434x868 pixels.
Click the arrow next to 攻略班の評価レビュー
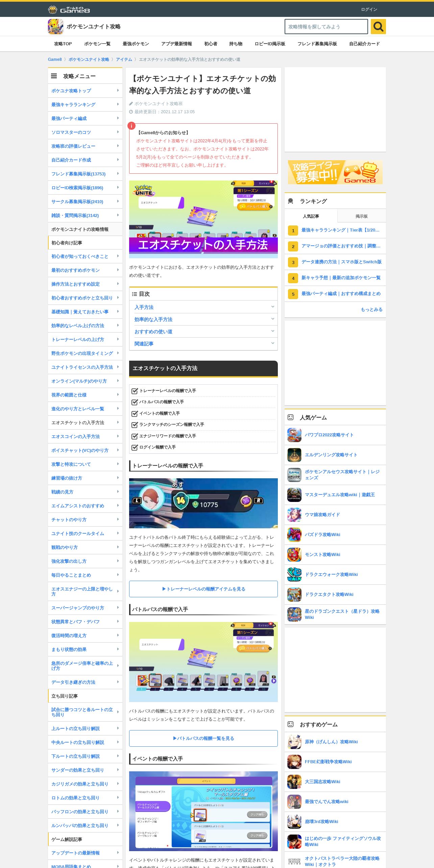coord(118,146)
